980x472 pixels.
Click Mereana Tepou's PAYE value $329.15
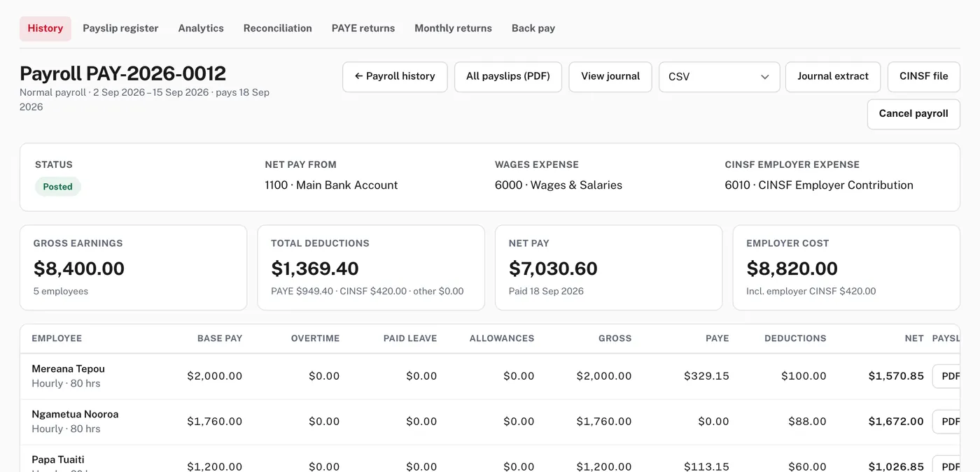(x=706, y=376)
